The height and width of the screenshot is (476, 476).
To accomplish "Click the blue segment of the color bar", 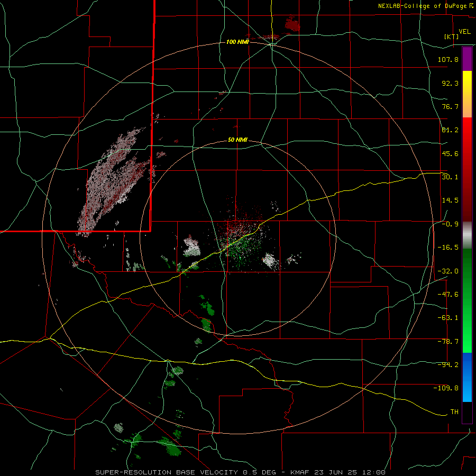I will pyautogui.click(x=467, y=377).
